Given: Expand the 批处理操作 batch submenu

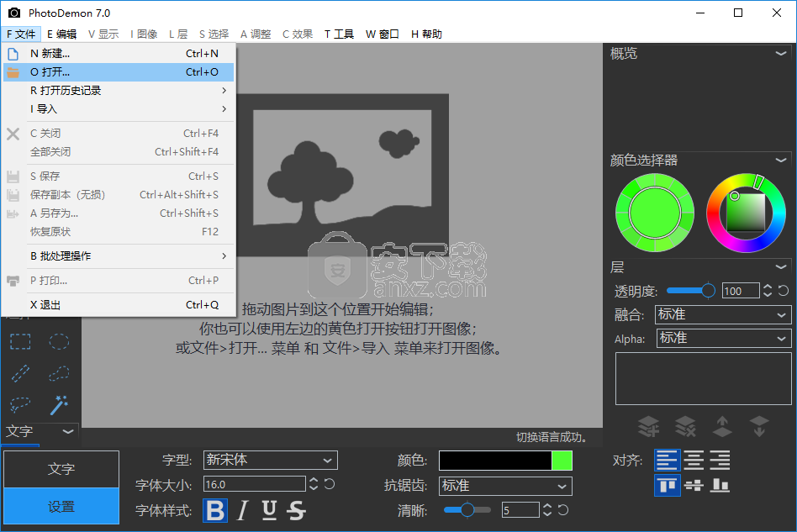Looking at the screenshot, I should [119, 256].
